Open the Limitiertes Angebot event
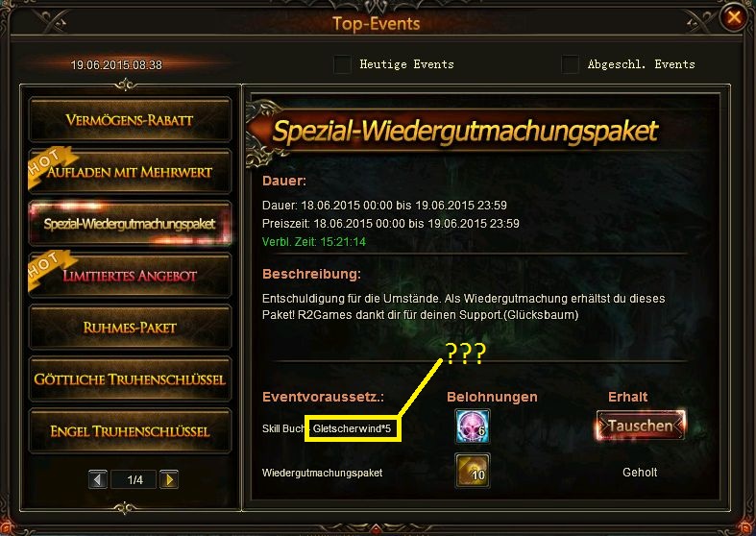756x536 pixels. click(x=130, y=276)
